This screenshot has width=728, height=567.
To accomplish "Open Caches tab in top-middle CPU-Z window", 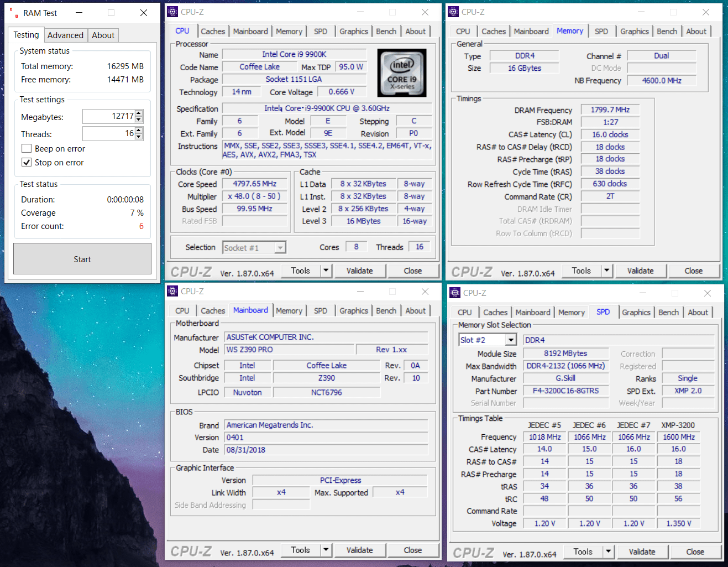I will pyautogui.click(x=213, y=32).
